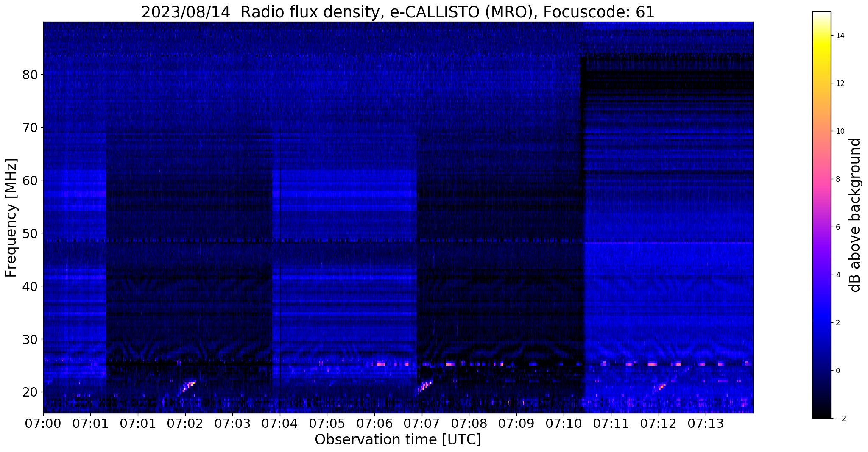Click the 07:03 time tick label

coord(232,424)
